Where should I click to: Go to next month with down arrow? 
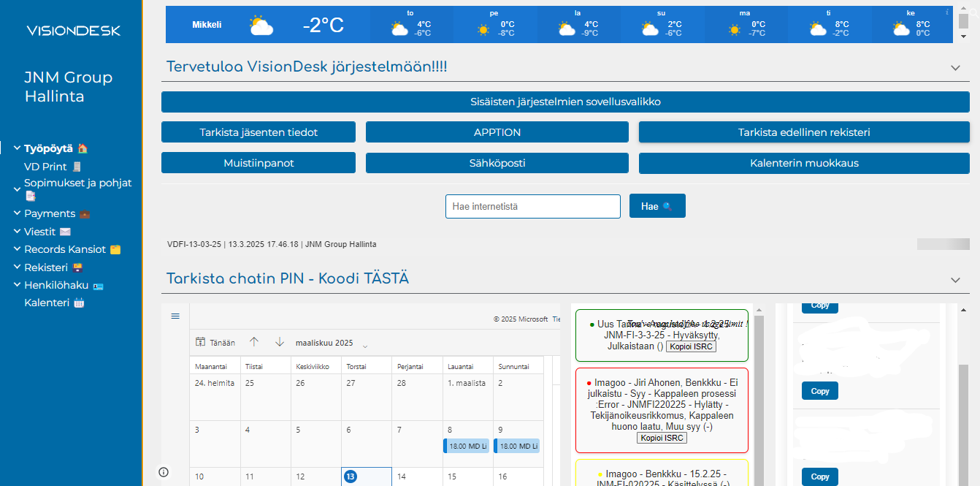click(x=280, y=342)
